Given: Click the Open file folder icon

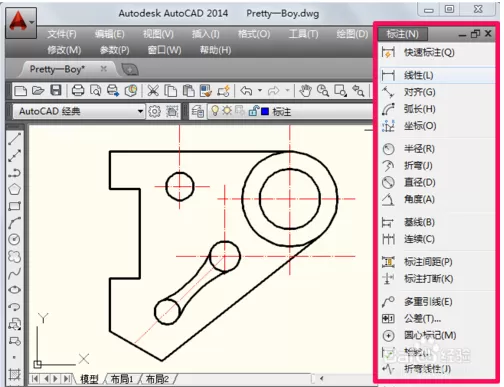Looking at the screenshot, I should coord(38,91).
